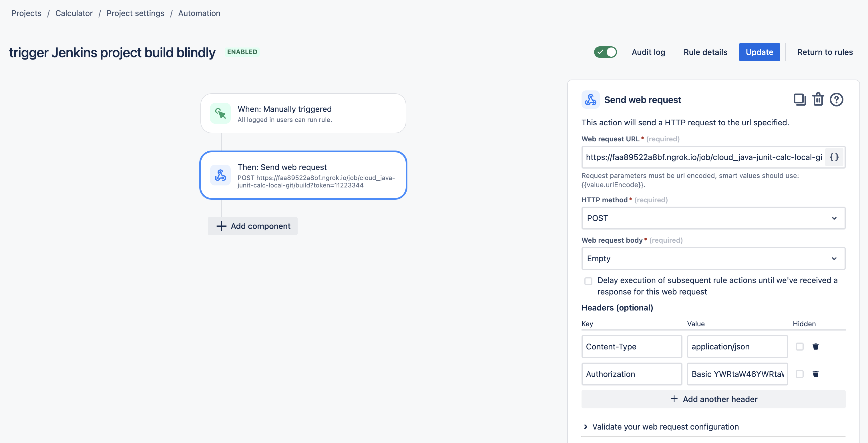Remove the Content-Type header row
This screenshot has width=868, height=443.
pos(815,347)
